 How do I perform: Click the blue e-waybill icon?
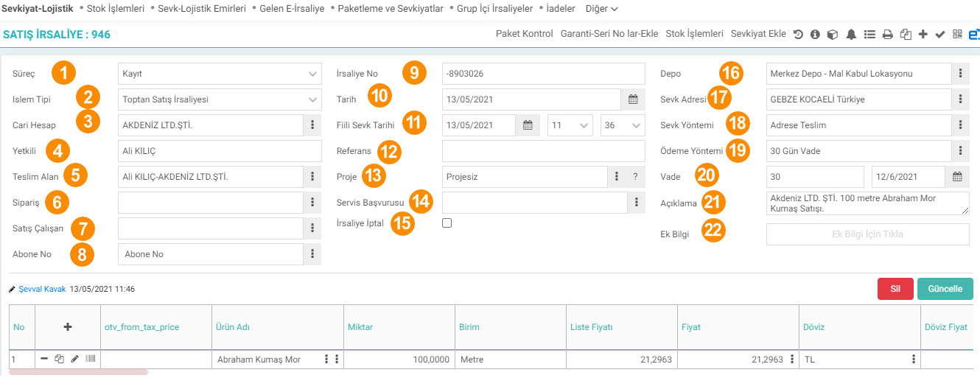974,34
